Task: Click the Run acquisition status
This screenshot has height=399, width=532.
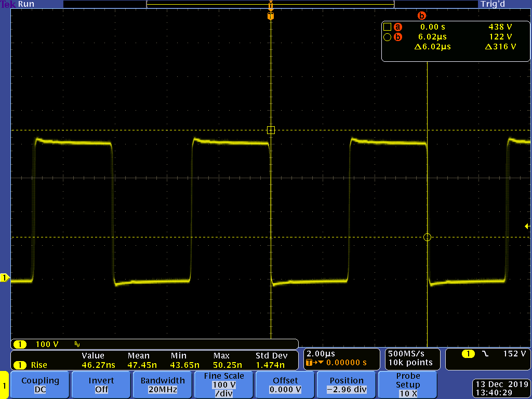Action: click(x=26, y=4)
